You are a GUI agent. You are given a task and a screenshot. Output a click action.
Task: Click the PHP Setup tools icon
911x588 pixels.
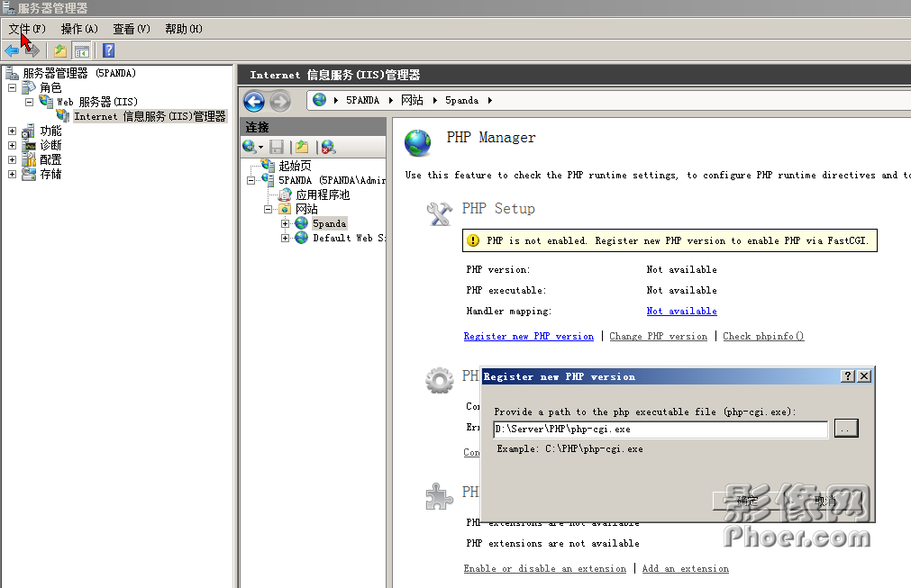coord(439,213)
